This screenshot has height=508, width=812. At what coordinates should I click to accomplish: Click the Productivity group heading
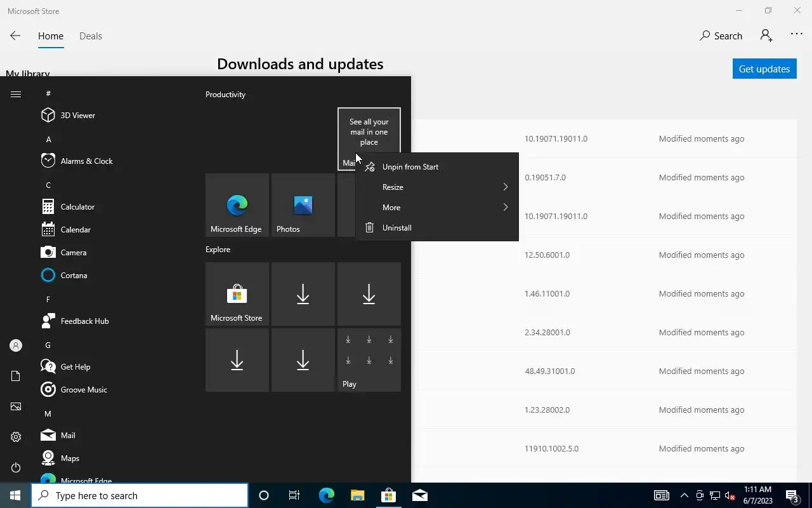[225, 95]
